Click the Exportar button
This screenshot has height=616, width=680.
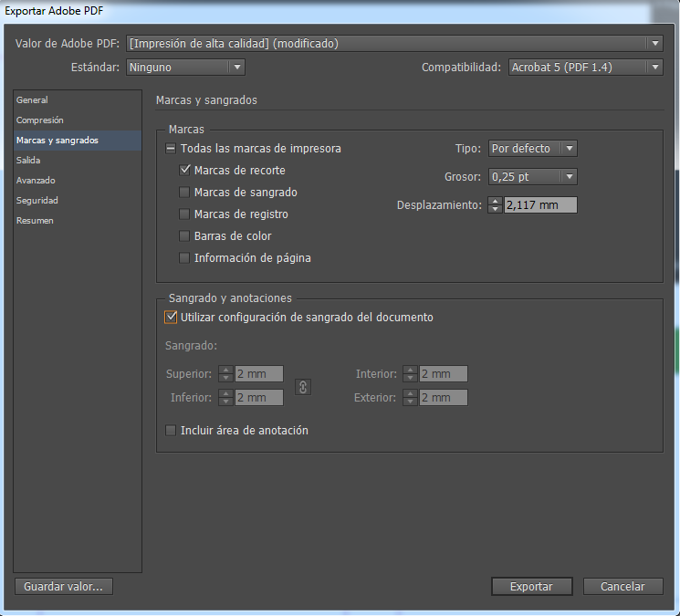[x=532, y=587]
